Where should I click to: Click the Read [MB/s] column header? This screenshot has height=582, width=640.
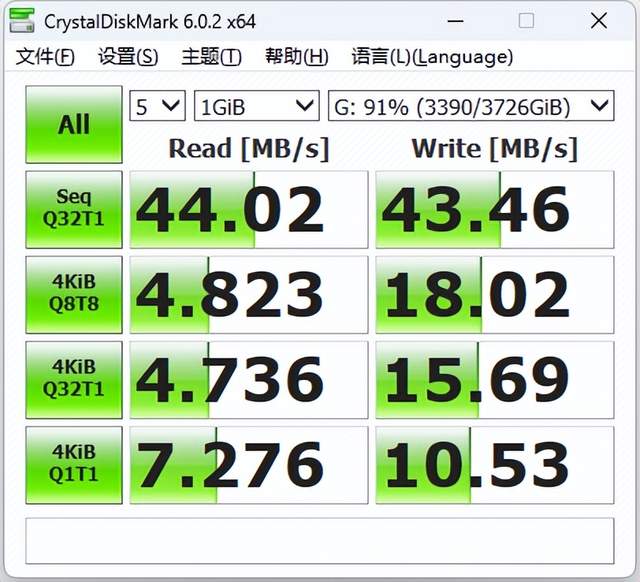(x=249, y=149)
